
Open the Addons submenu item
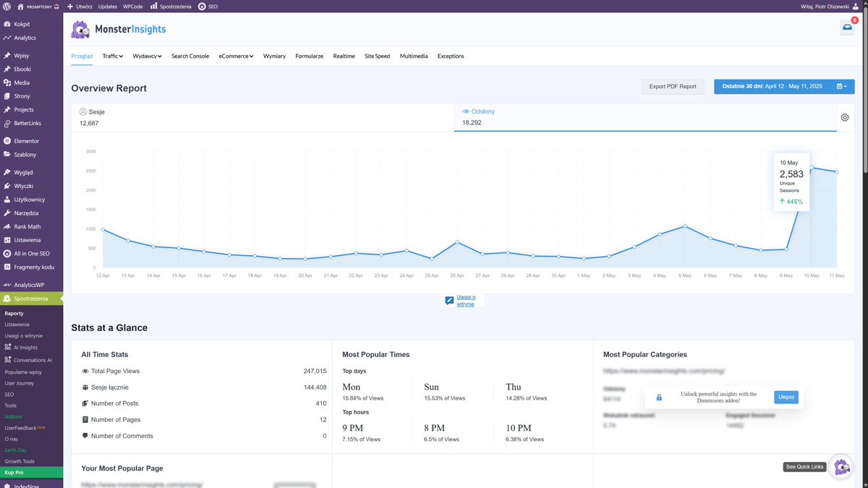(x=13, y=416)
